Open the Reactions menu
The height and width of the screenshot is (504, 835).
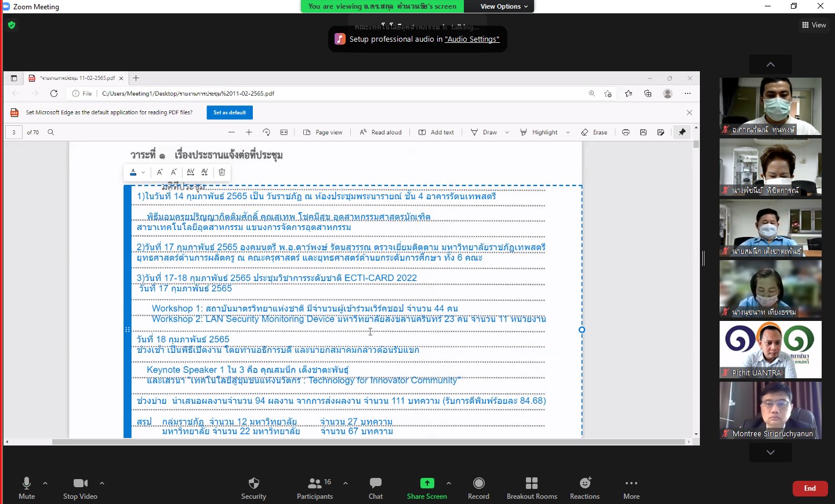(584, 483)
